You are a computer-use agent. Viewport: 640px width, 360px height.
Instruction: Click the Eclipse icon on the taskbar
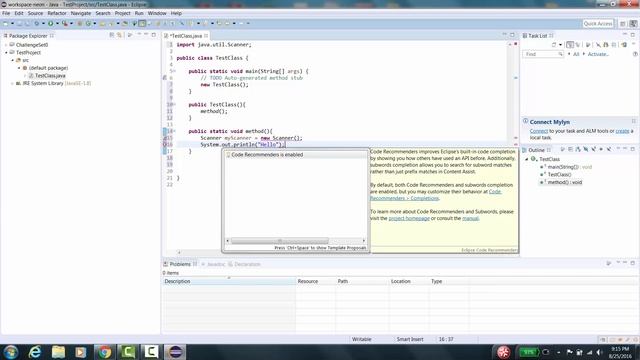[175, 352]
